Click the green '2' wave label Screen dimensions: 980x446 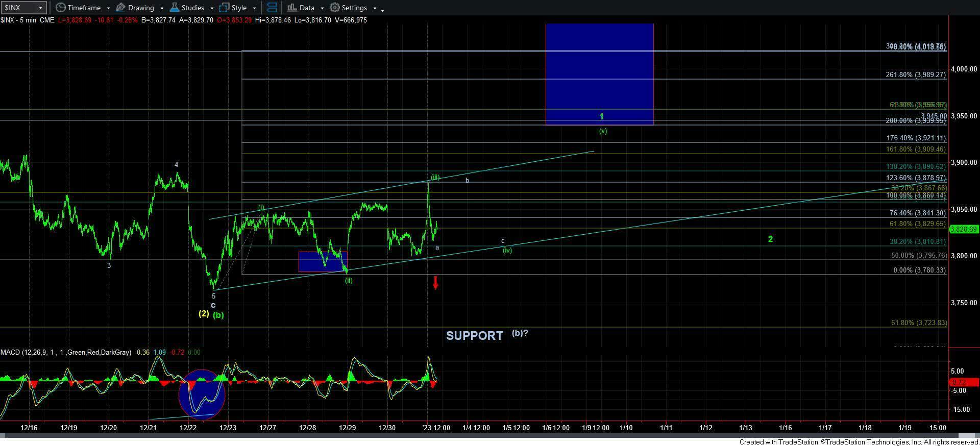coord(771,239)
